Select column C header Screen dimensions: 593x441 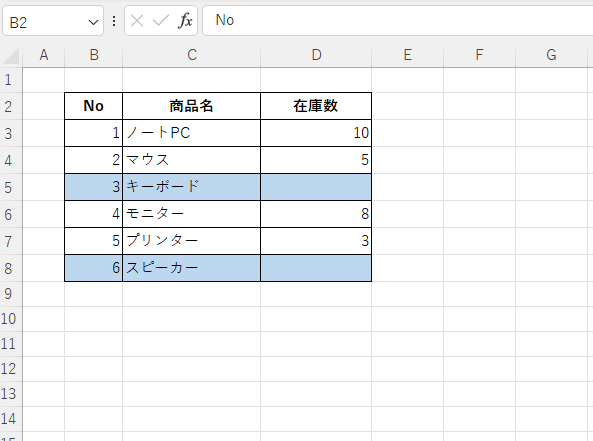click(192, 55)
